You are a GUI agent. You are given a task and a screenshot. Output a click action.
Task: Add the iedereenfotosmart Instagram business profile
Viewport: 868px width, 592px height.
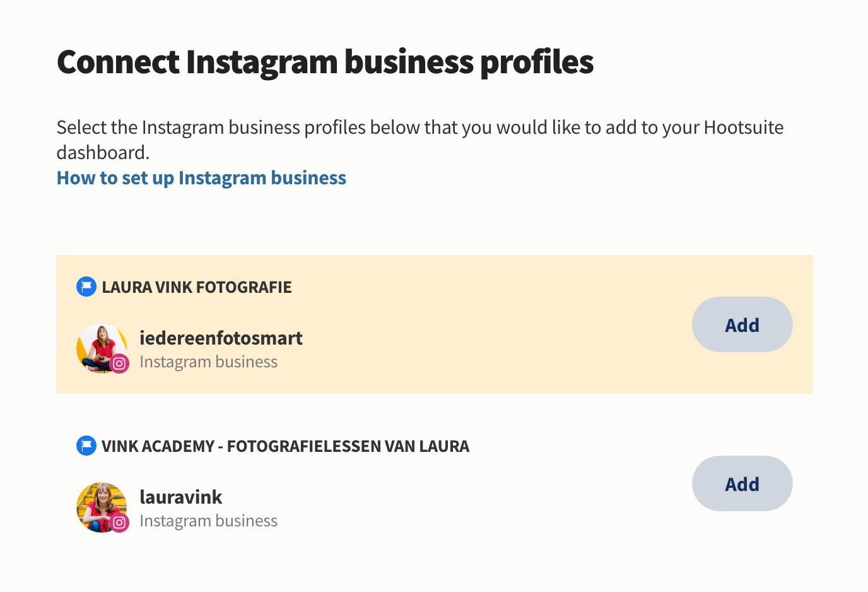742,324
